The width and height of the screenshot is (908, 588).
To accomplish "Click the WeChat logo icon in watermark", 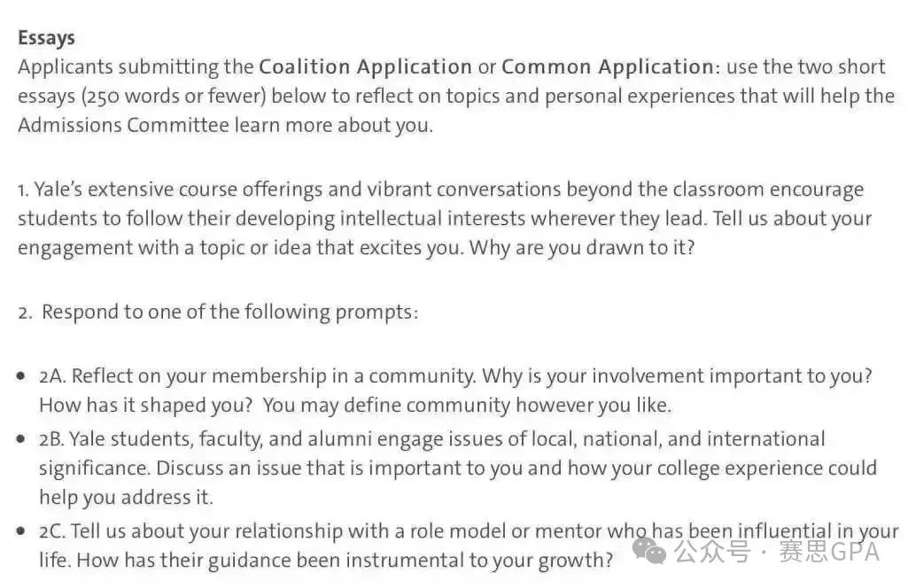I will tap(649, 551).
